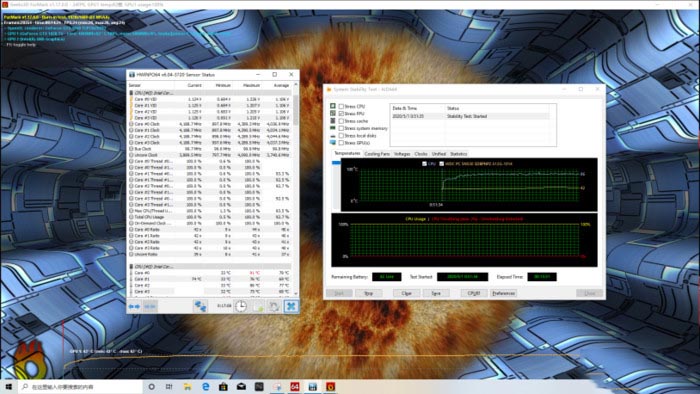Viewport: 700px width, 394px height.
Task: Reset HWiNFO timer using the clock icon
Action: click(241, 306)
